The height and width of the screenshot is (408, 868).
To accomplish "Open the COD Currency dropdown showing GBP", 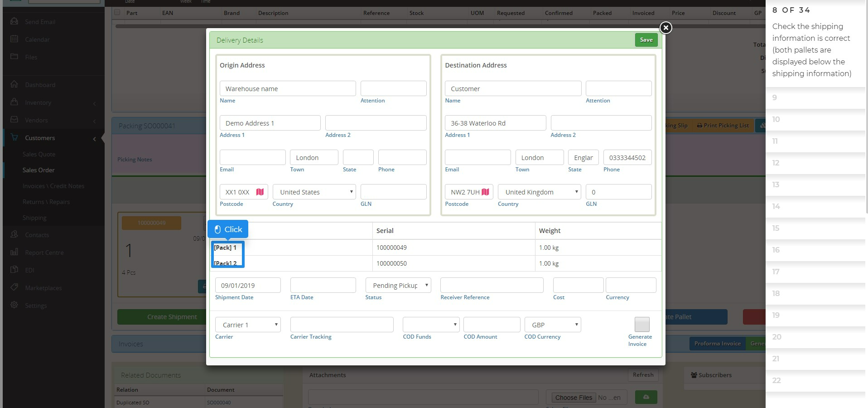I will [553, 325].
